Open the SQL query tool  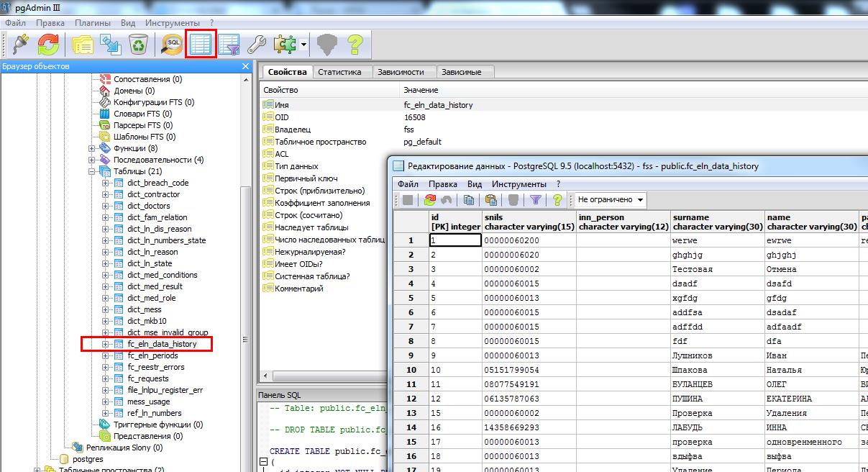173,45
